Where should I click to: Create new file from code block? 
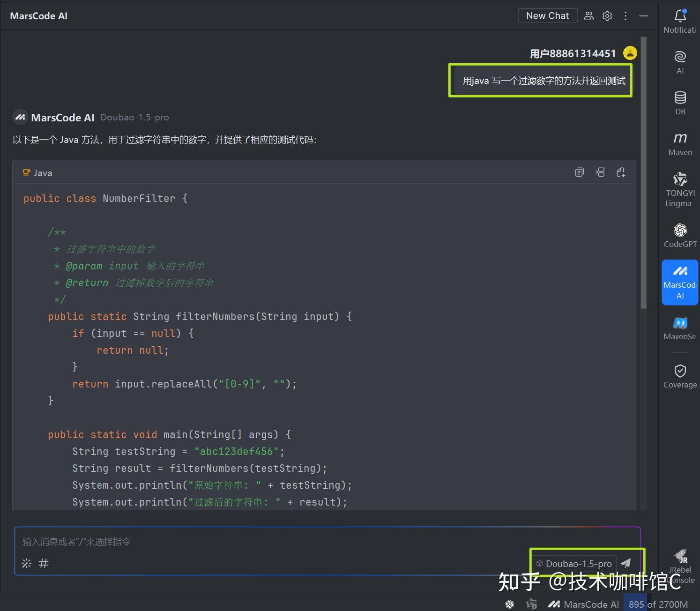point(621,172)
